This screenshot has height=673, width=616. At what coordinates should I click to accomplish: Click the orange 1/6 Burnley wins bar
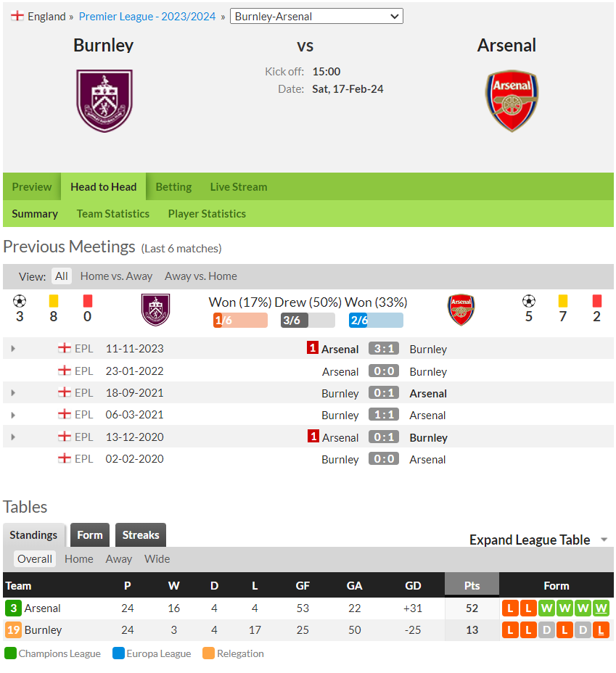[x=240, y=321]
